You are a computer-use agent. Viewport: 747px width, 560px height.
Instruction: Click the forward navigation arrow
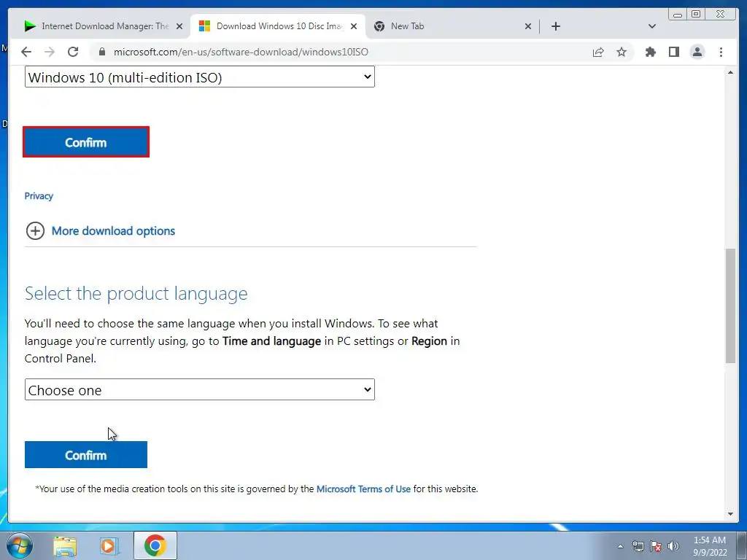tap(50, 52)
